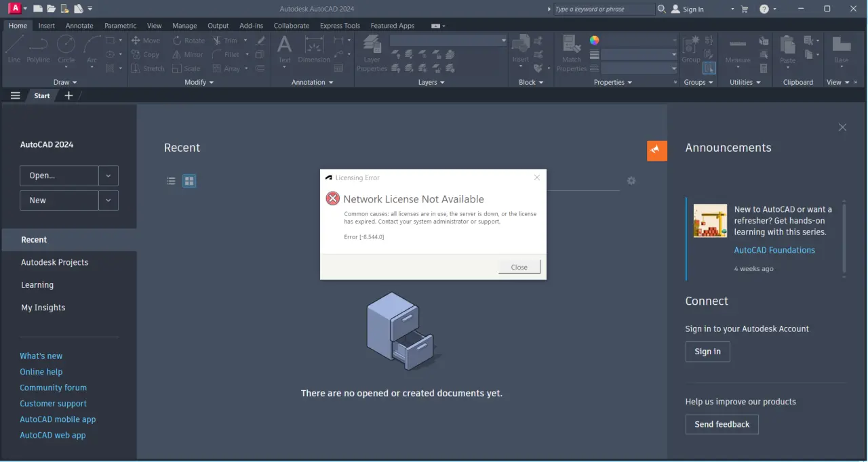Toggle group selection highlighted icon in Groups panel

pos(709,68)
